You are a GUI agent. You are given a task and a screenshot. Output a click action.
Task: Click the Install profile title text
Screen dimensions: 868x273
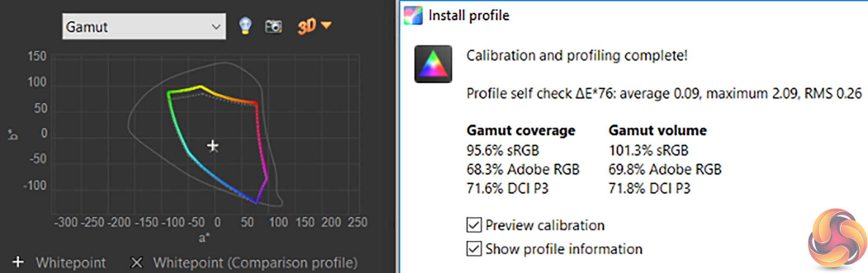469,16
